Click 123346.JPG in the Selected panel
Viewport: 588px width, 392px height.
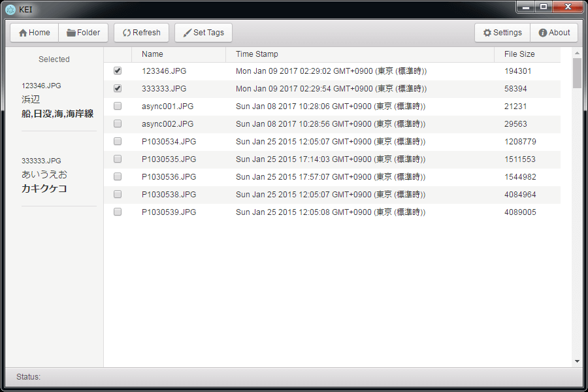point(41,86)
